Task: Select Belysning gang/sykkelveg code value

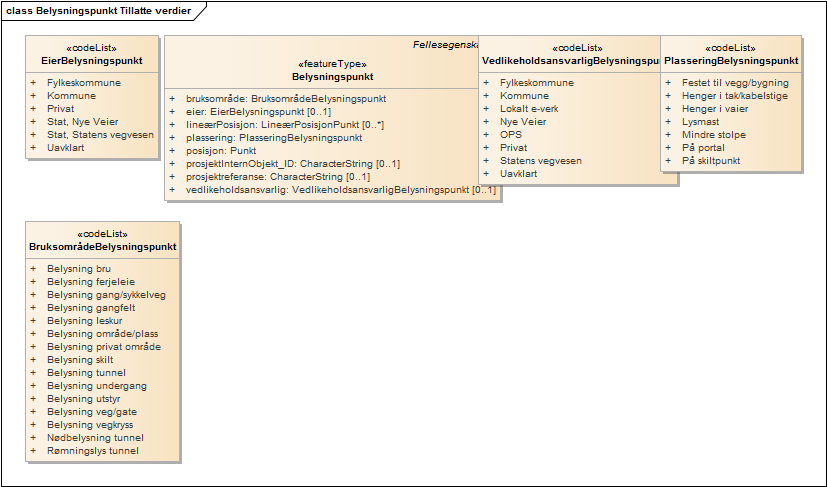Action: [x=106, y=295]
